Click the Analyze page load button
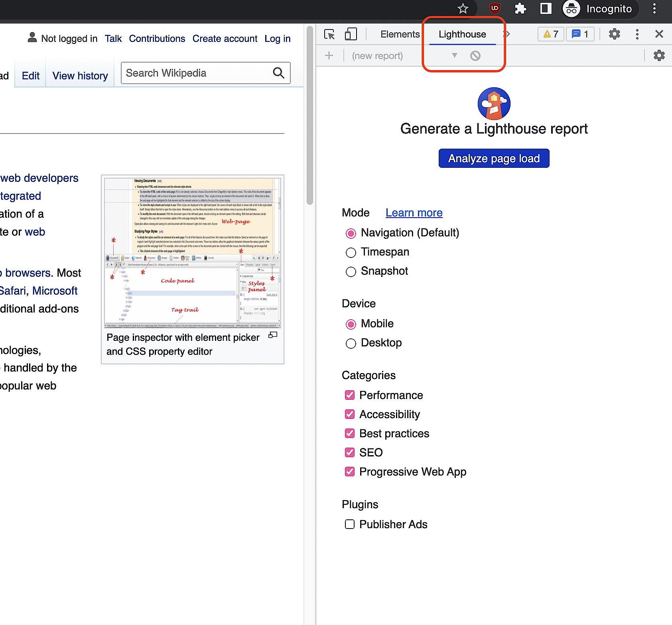This screenshot has width=672, height=625. click(x=494, y=158)
